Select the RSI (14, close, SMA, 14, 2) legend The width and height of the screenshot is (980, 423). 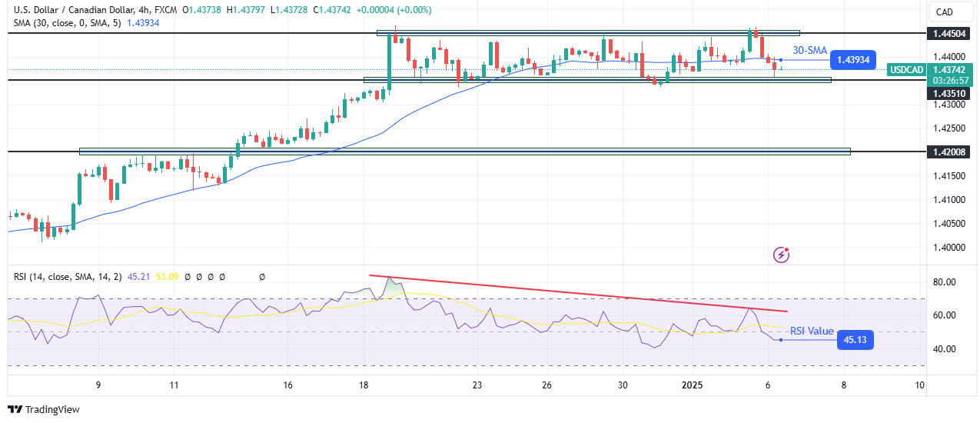point(66,277)
